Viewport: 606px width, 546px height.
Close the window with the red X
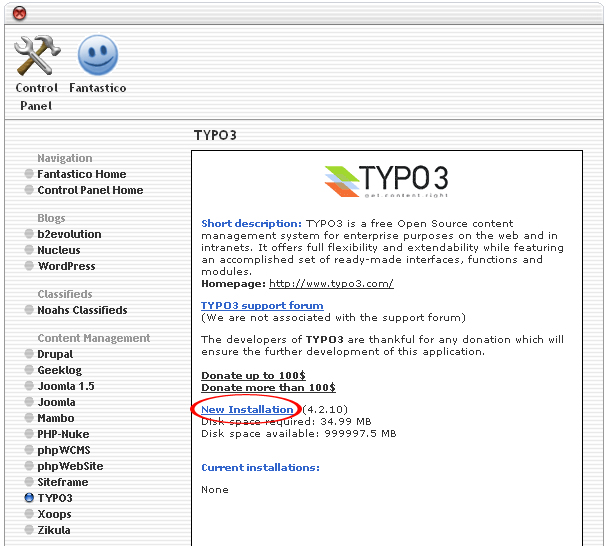pos(19,14)
